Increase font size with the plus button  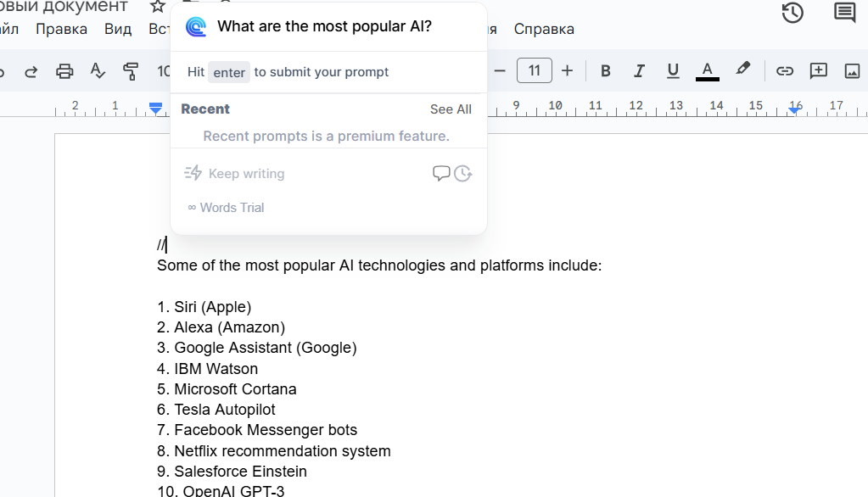(x=567, y=71)
